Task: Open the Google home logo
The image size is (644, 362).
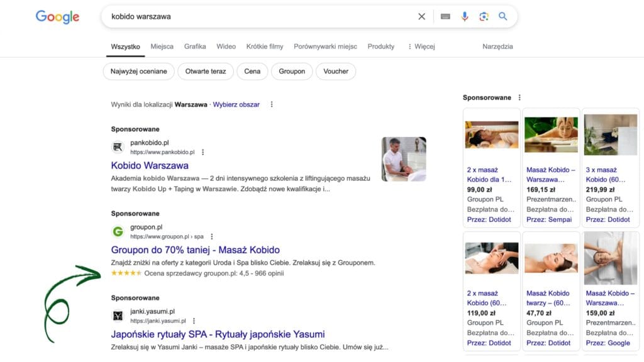Action: tap(57, 17)
